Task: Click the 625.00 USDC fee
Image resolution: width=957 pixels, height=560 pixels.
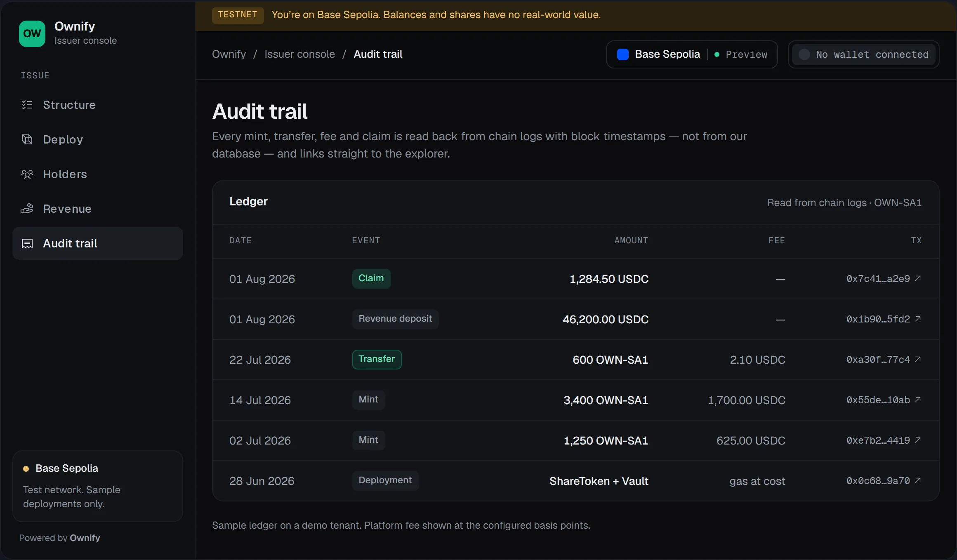Action: (751, 440)
